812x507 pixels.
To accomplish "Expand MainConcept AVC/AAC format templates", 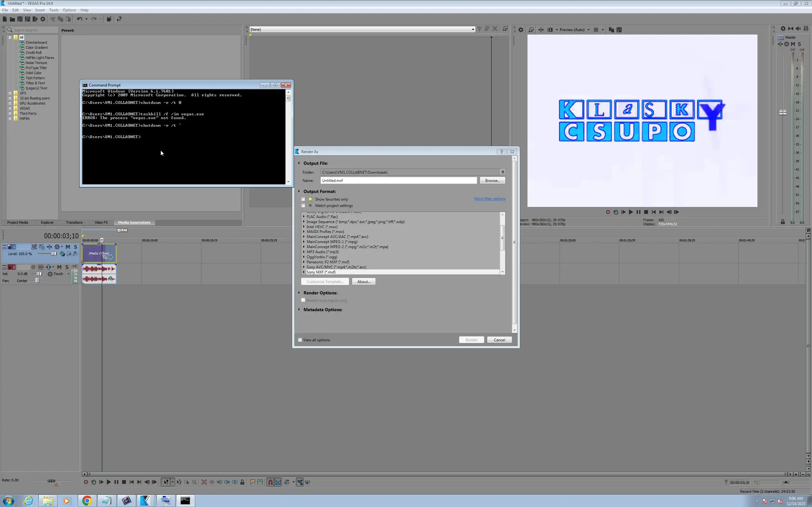I will tap(304, 237).
